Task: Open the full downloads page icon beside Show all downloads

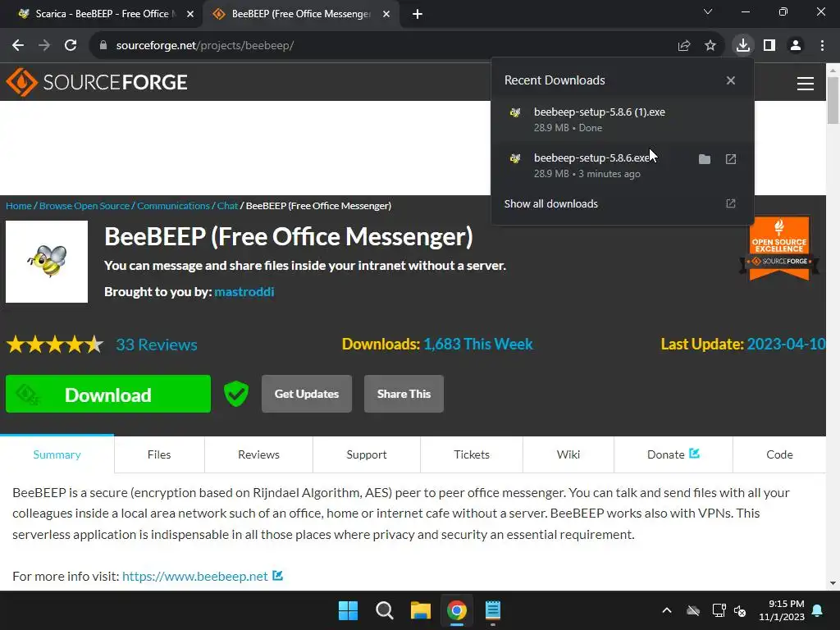Action: coord(731,203)
